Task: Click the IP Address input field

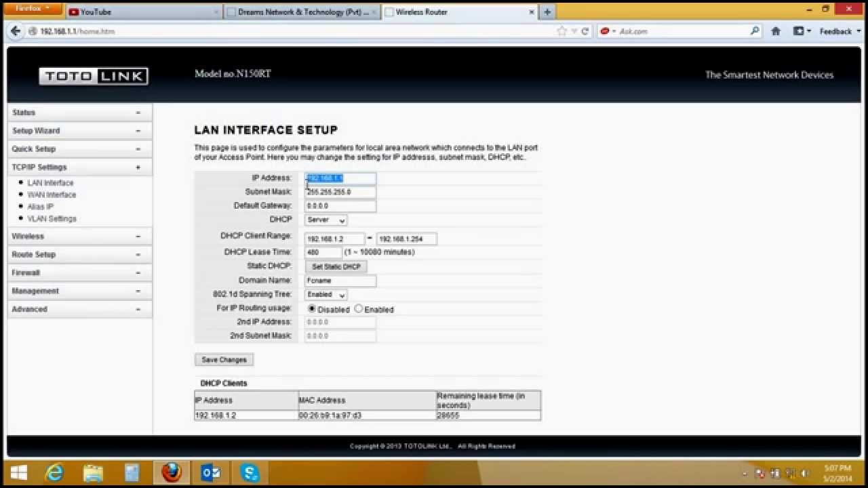Action: click(340, 178)
